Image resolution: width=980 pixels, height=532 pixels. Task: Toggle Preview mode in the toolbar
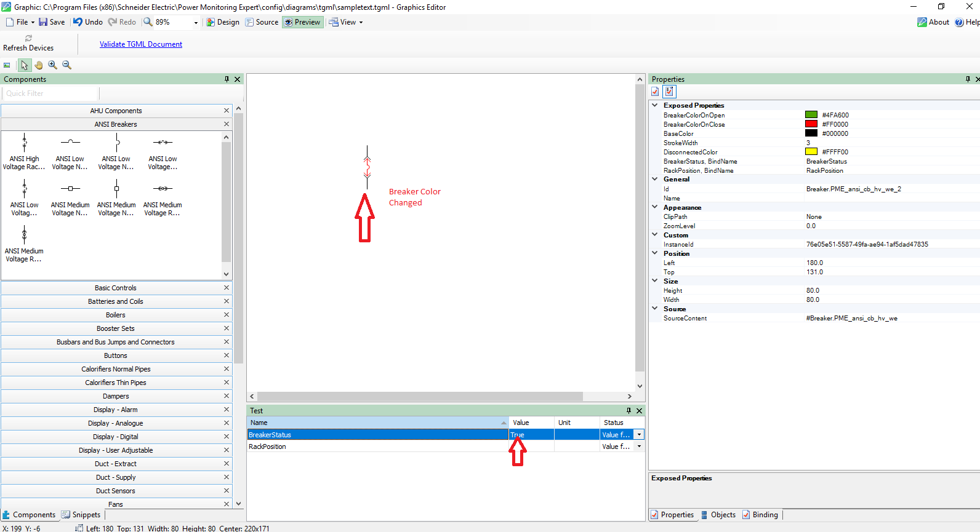click(x=302, y=22)
